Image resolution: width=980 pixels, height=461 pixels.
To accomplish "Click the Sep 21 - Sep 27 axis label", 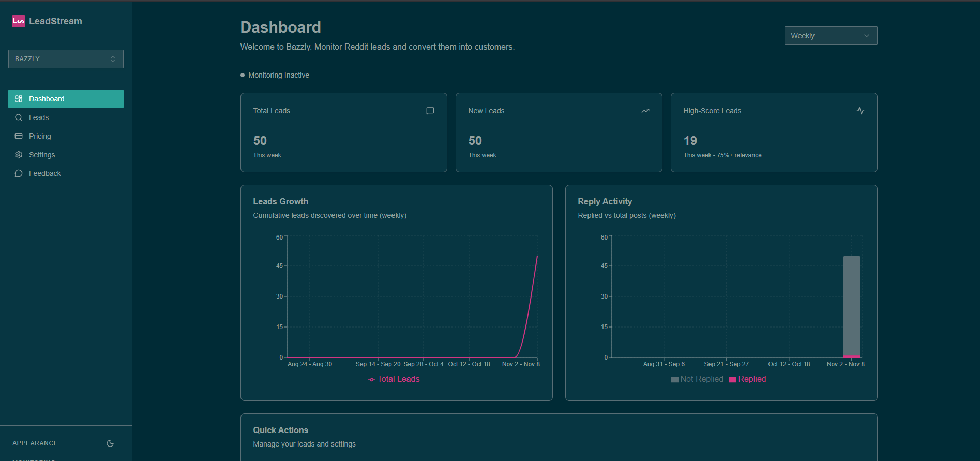I will point(727,364).
